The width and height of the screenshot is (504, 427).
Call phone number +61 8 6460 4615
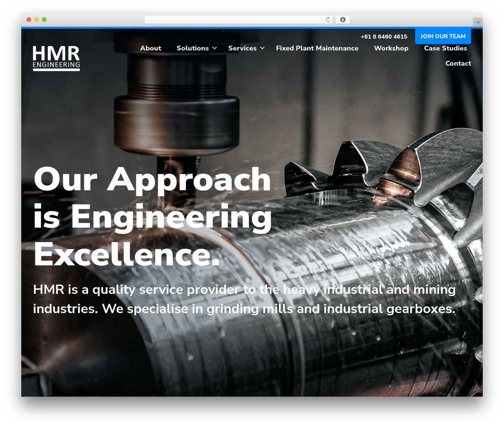coord(384,37)
